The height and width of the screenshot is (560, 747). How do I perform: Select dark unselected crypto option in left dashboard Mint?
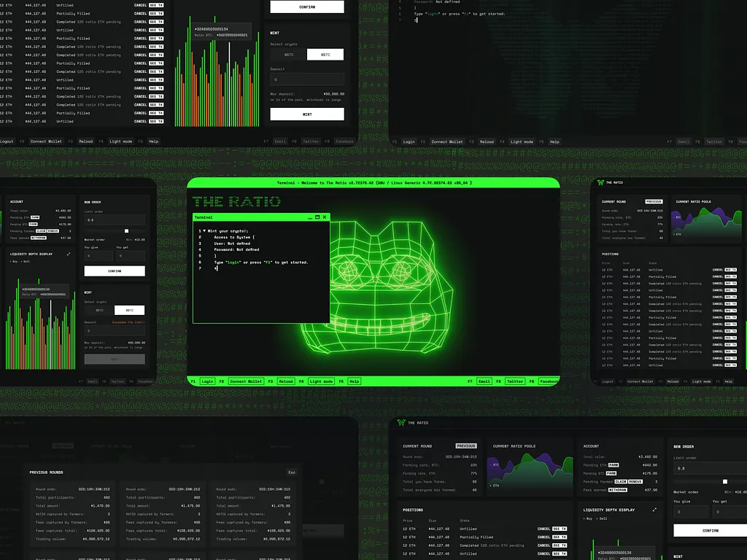click(x=99, y=311)
